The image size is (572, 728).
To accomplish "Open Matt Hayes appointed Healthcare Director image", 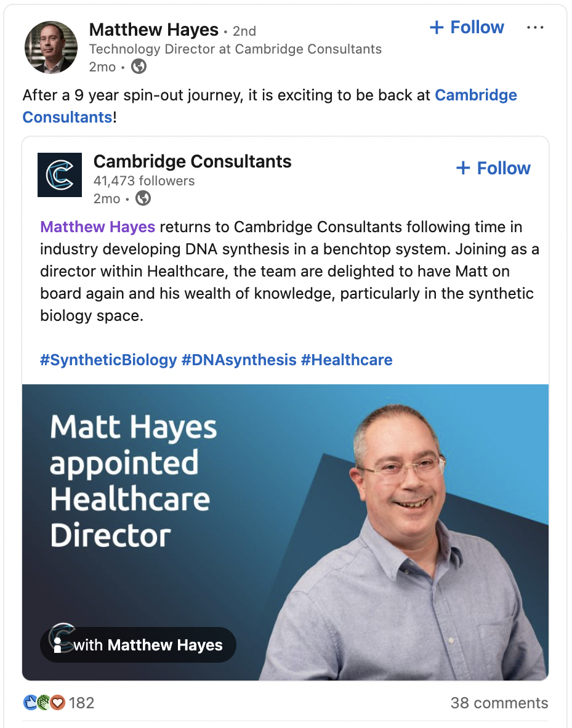I will [285, 532].
